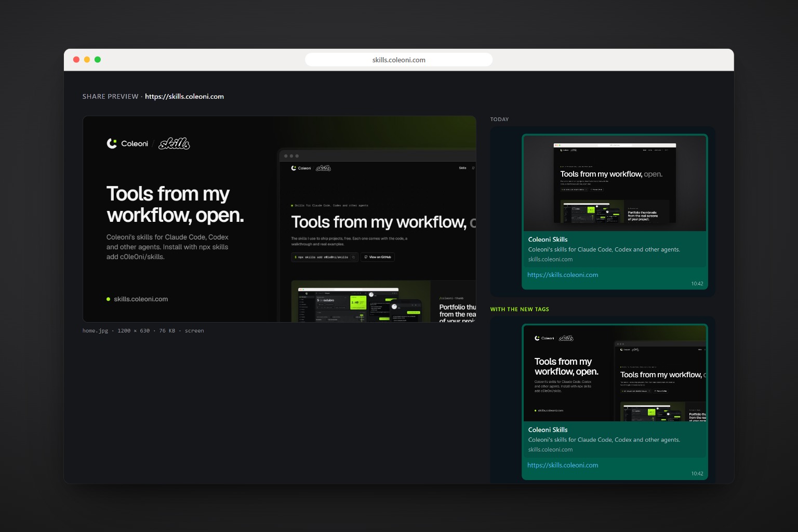
Task: Click the 'Coleoni's skills for Claude Code' paragraph in the large preview
Action: coord(167,247)
